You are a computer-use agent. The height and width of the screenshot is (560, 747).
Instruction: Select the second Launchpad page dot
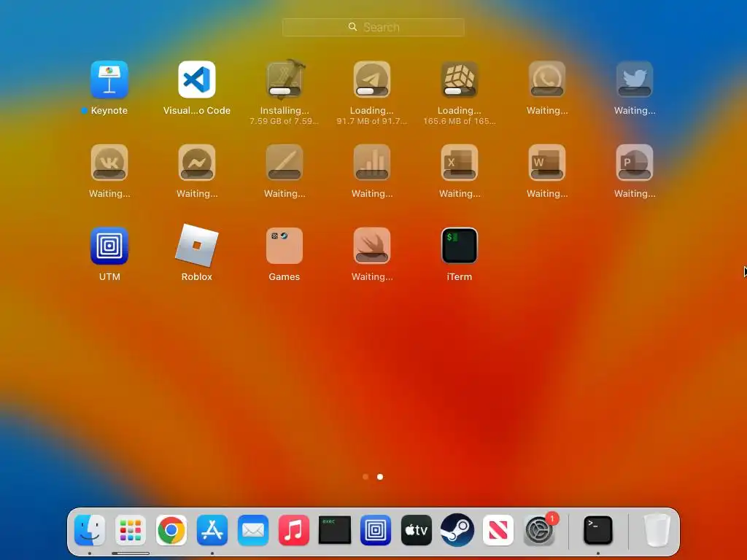click(380, 477)
